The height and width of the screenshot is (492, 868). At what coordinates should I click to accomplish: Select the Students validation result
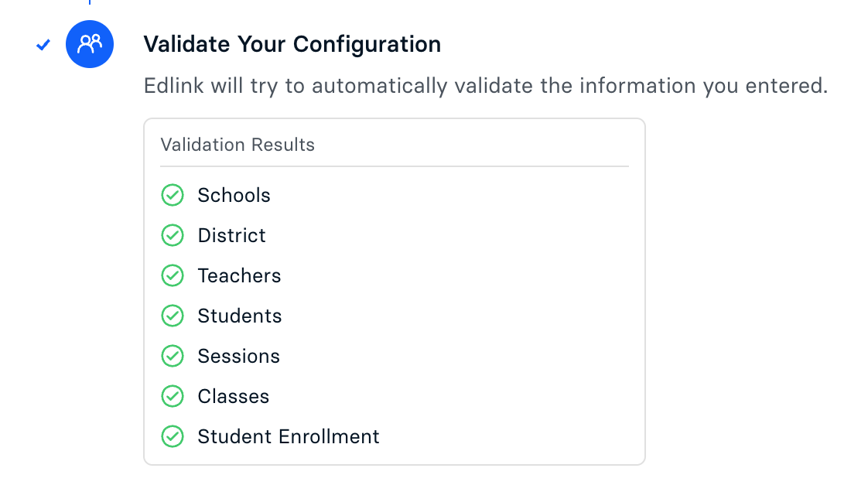click(x=240, y=316)
